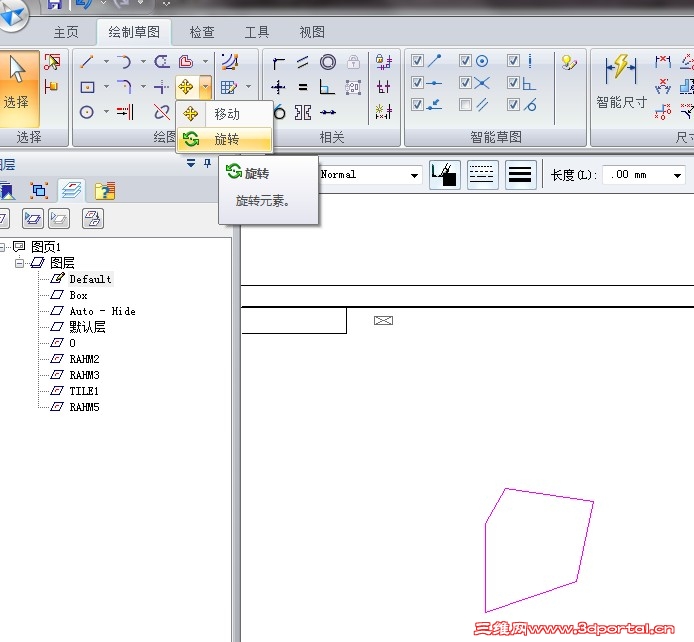Click the Convert to curve icon
This screenshot has height=642, width=694.
click(230, 62)
